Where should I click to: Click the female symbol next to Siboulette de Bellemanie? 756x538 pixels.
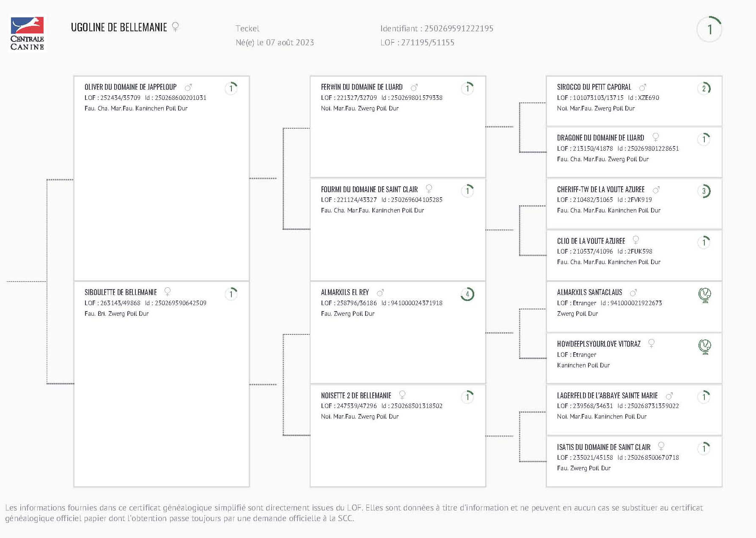[x=168, y=292]
